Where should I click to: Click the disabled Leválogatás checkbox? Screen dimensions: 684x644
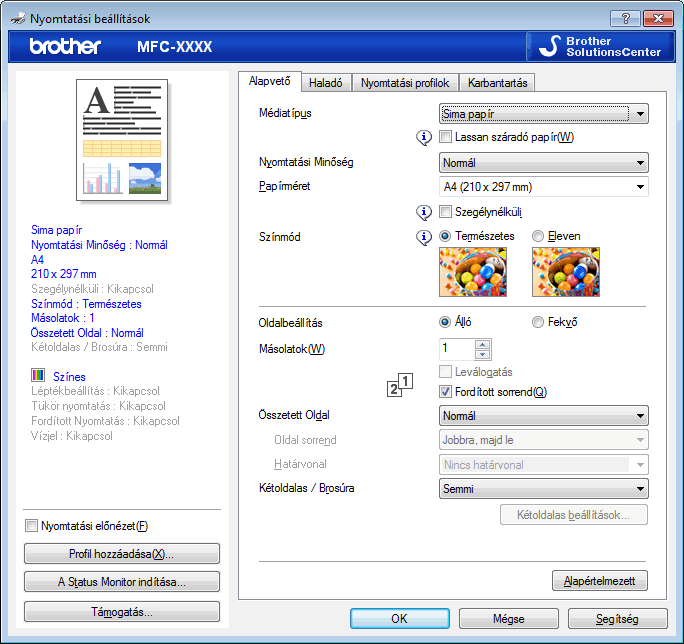(445, 372)
